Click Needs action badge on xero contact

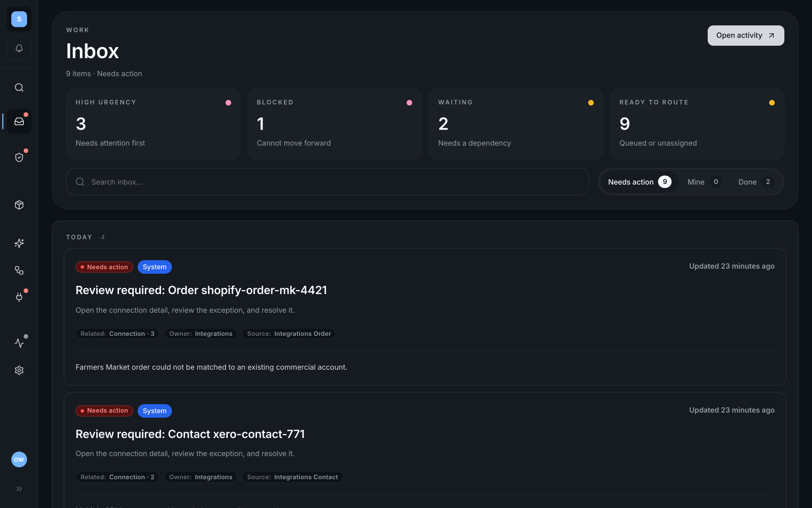pos(104,411)
